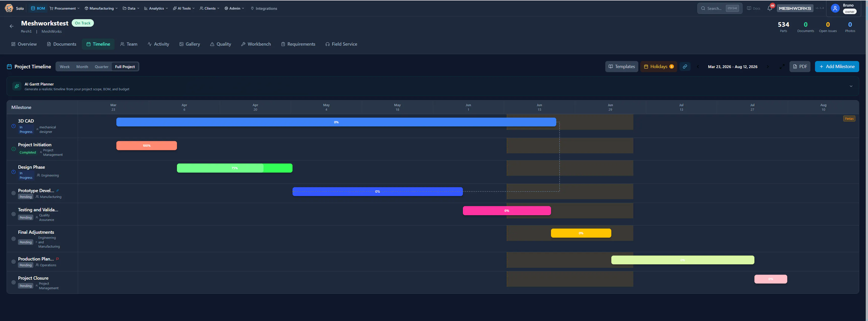Open the Admin dropdown menu
The width and height of the screenshot is (868, 321).
tap(234, 8)
